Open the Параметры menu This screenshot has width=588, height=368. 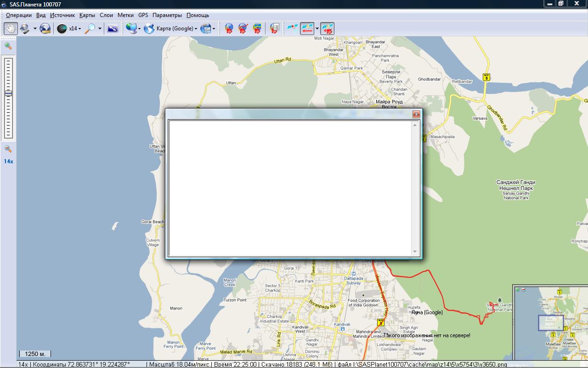167,15
